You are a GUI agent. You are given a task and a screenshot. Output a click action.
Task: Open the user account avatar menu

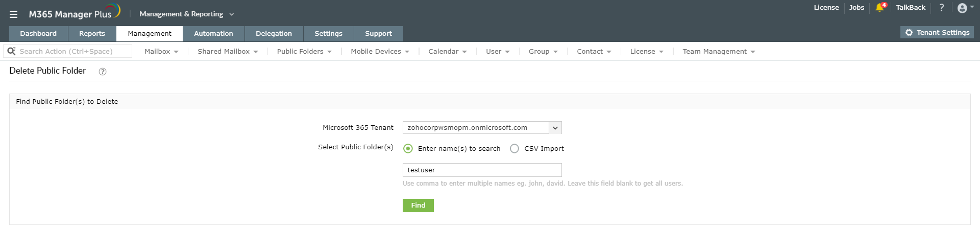coord(963,8)
